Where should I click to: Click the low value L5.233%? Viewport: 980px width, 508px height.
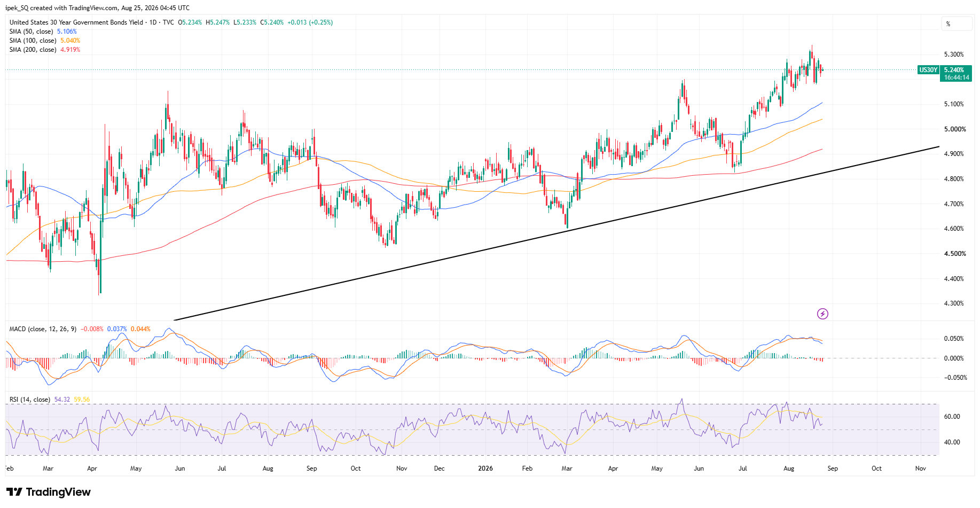pos(245,22)
